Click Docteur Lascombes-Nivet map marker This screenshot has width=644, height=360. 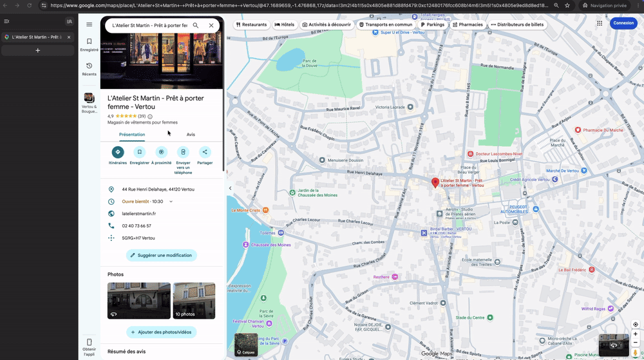click(470, 154)
